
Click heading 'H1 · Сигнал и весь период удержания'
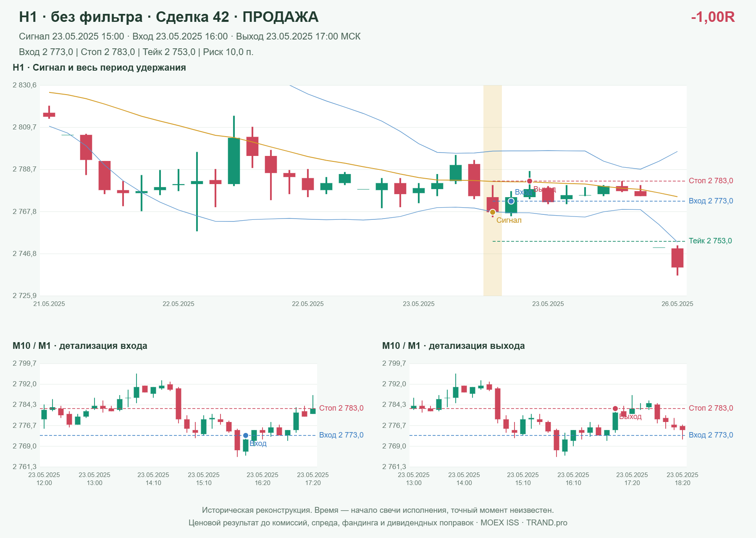click(99, 68)
